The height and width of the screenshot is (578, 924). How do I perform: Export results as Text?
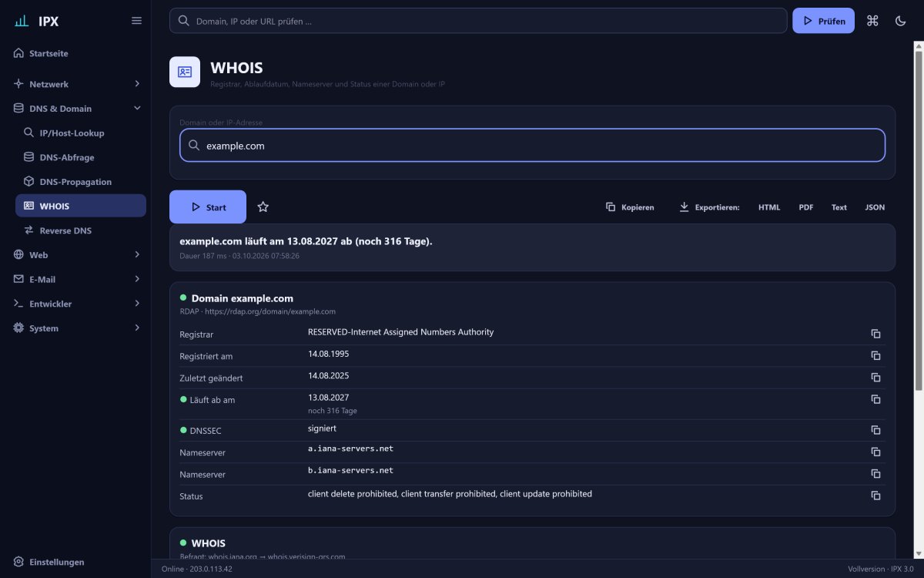(839, 207)
